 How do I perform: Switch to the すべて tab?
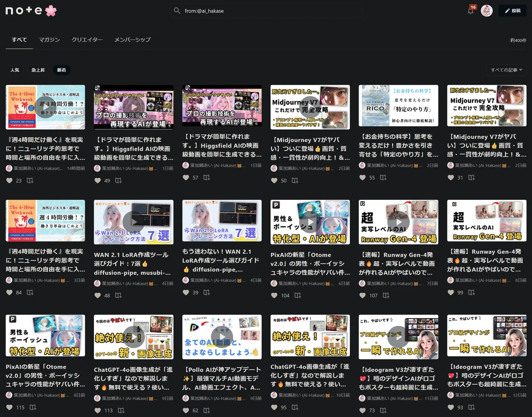(x=19, y=39)
